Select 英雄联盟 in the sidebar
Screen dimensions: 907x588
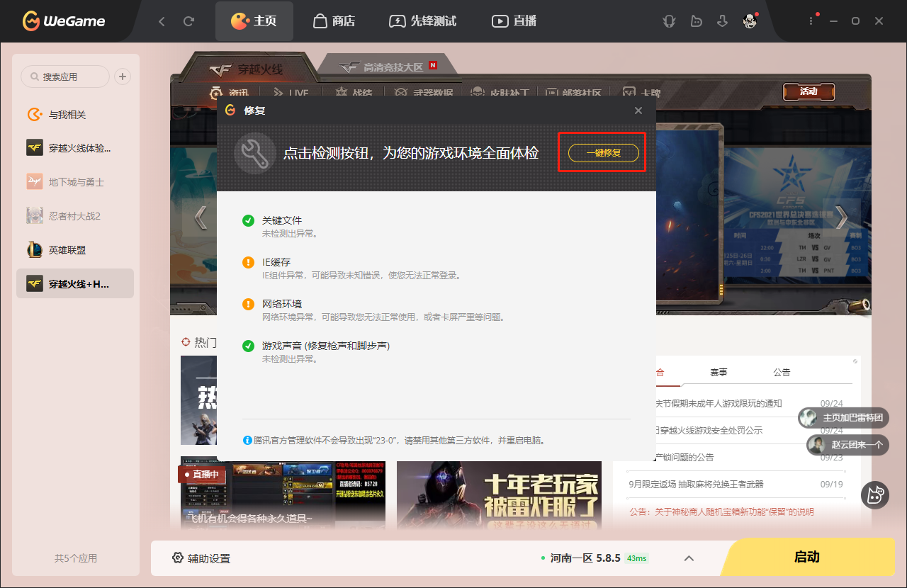pyautogui.click(x=75, y=250)
